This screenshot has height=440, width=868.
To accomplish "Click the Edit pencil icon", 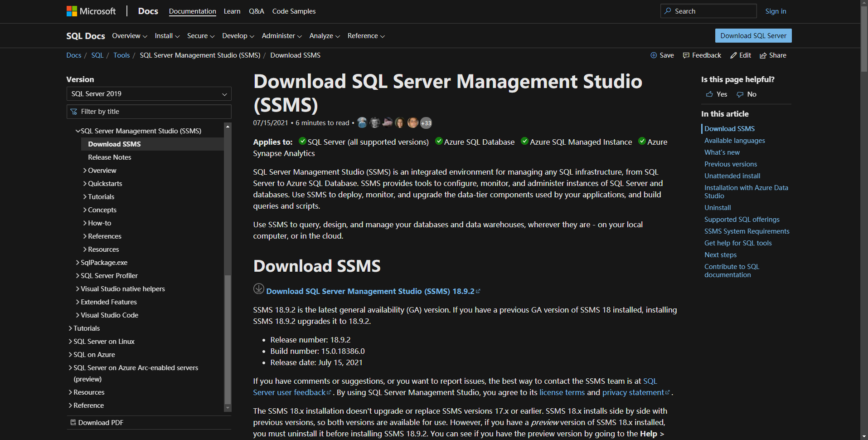I will pyautogui.click(x=733, y=55).
